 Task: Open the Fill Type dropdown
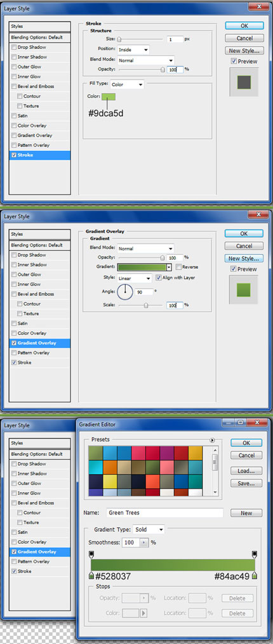127,84
